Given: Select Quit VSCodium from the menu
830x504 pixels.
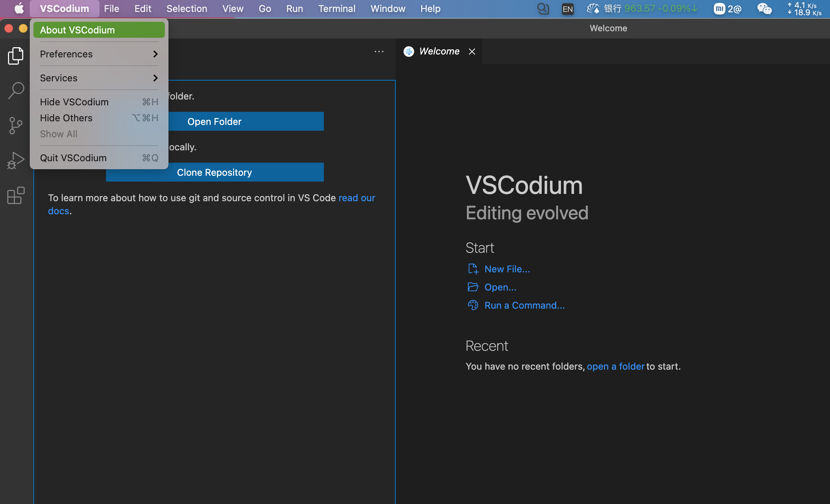Looking at the screenshot, I should click(73, 158).
